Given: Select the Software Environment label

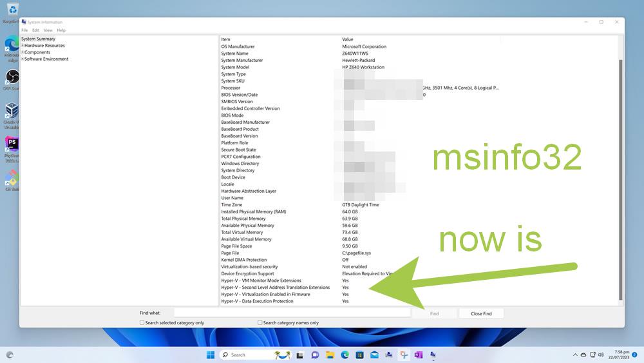Looking at the screenshot, I should [46, 59].
